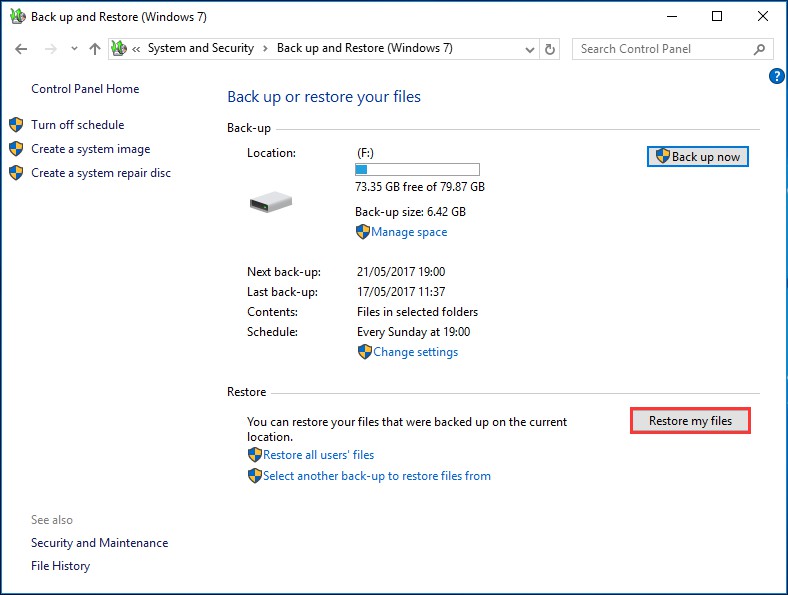This screenshot has height=595, width=788.
Task: Click the Back up now button
Action: click(x=698, y=156)
